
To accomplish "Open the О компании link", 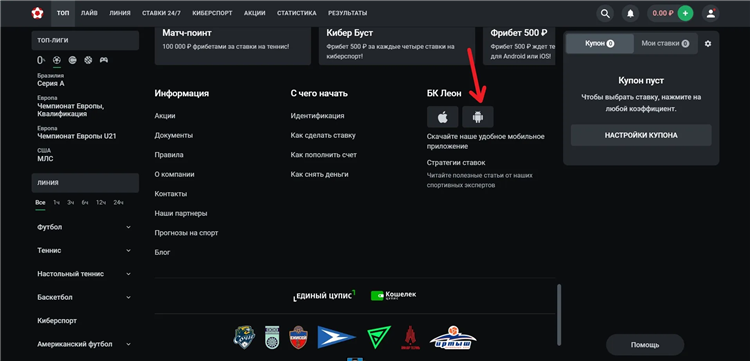I will pyautogui.click(x=174, y=175).
